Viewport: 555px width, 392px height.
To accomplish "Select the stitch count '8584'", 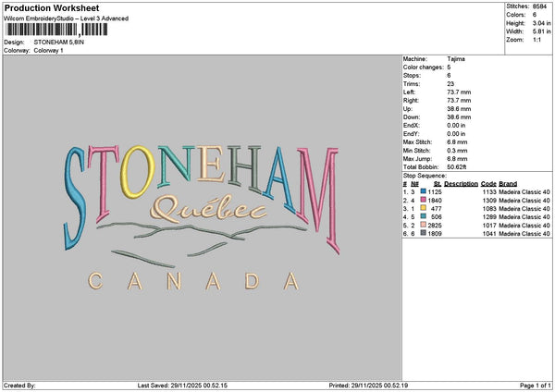I will [539, 6].
